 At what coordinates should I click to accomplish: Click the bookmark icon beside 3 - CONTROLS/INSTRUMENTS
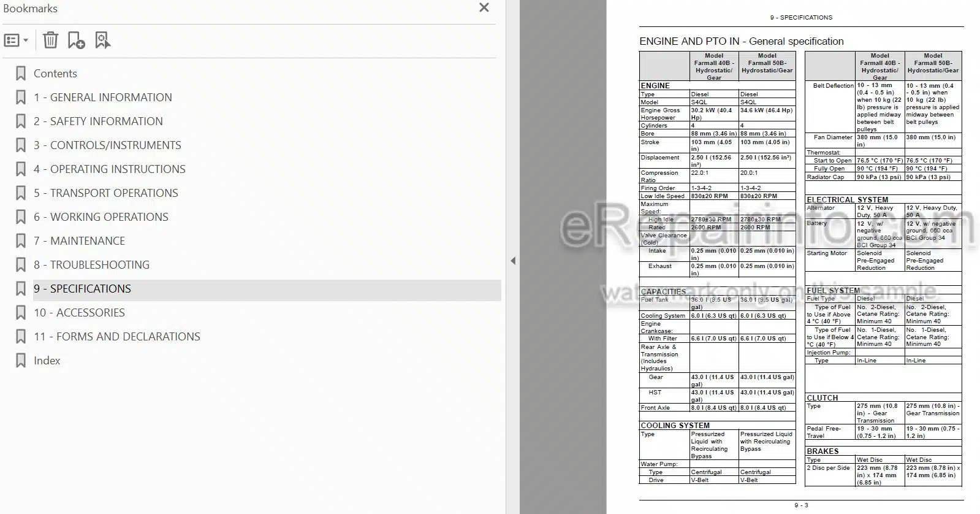tap(21, 145)
